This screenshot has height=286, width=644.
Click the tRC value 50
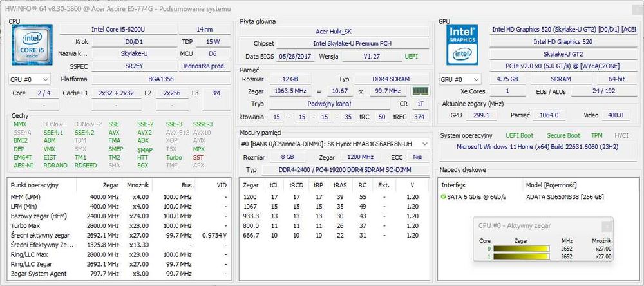[x=382, y=117]
